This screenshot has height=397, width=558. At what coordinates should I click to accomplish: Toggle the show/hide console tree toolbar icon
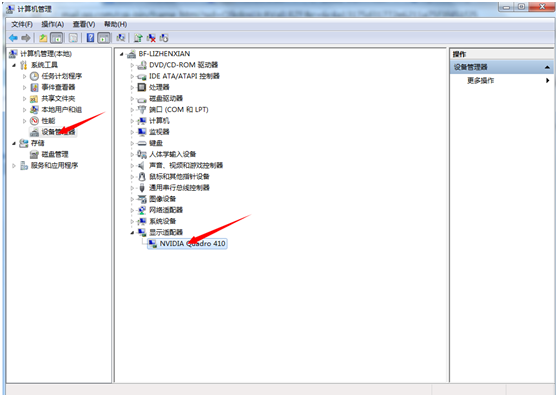tap(56, 38)
